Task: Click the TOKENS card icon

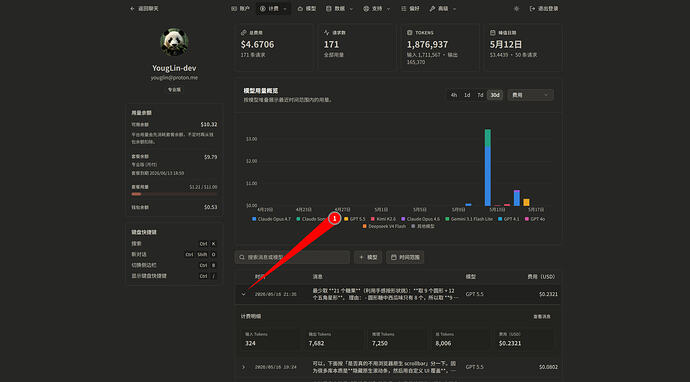Action: click(x=410, y=33)
